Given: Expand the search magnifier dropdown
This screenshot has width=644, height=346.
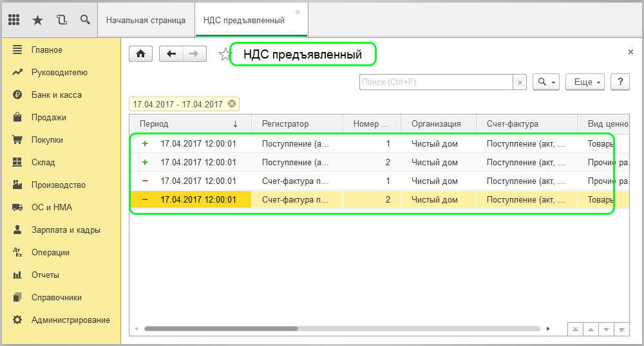Looking at the screenshot, I should pyautogui.click(x=546, y=82).
